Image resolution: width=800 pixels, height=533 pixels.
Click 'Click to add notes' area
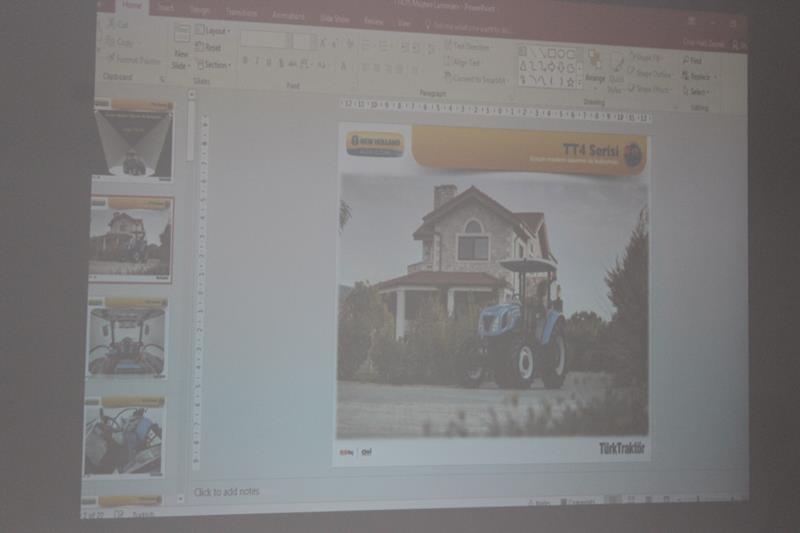pos(227,492)
